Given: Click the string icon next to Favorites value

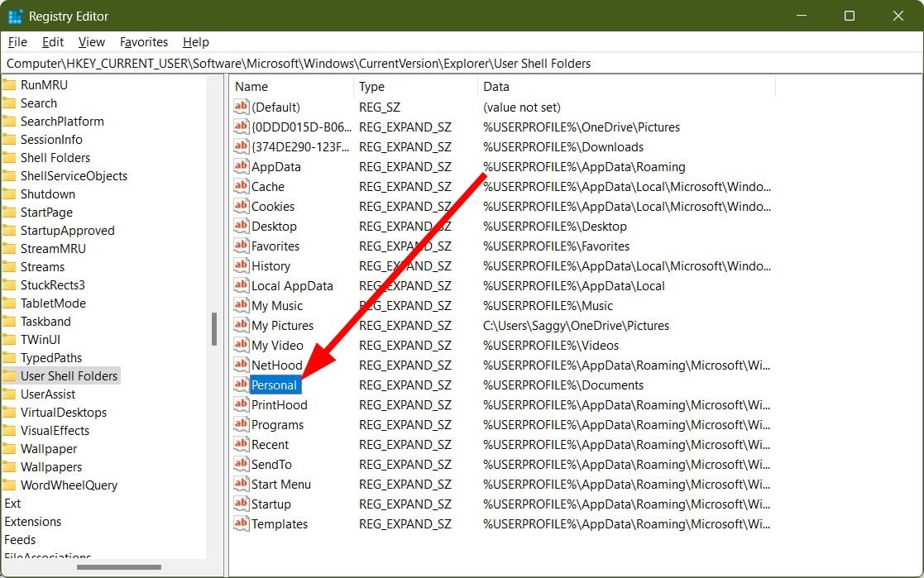Looking at the screenshot, I should [x=241, y=246].
